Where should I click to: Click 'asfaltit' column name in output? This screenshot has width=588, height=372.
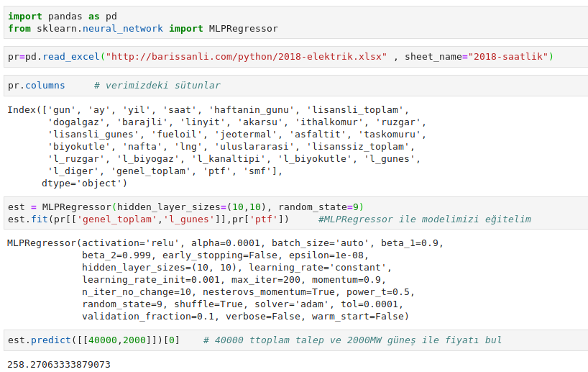coord(318,135)
